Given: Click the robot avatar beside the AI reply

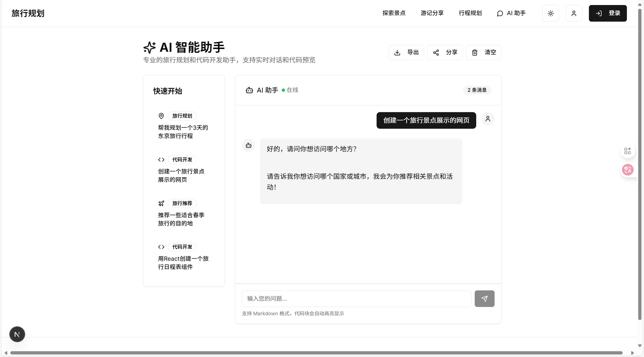Looking at the screenshot, I should [x=248, y=145].
